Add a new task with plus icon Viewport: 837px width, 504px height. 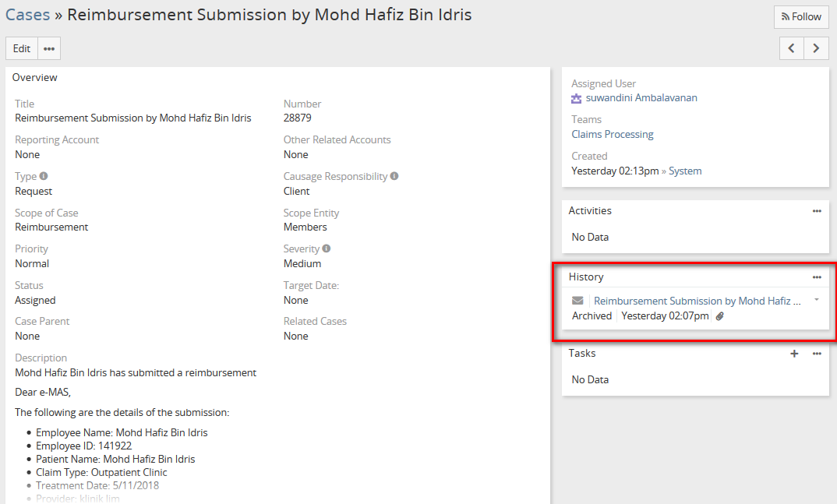point(794,354)
